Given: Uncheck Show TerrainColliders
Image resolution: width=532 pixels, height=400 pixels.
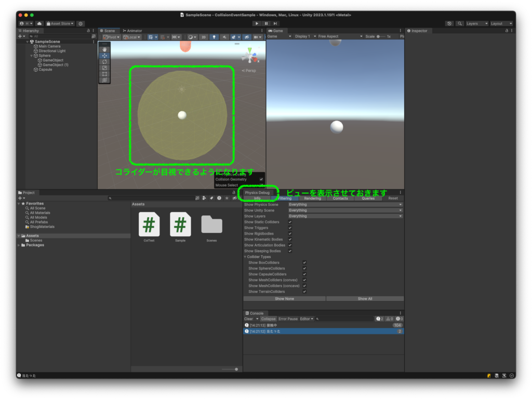Looking at the screenshot, I should click(x=304, y=291).
